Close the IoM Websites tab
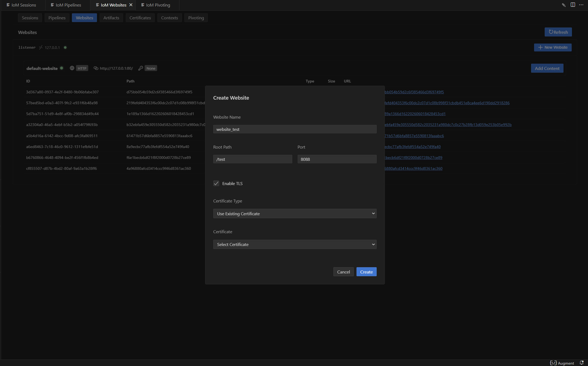 131,5
